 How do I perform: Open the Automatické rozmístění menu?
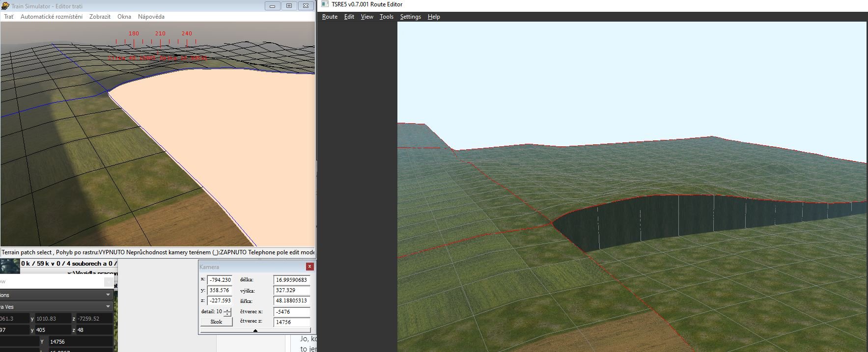52,17
